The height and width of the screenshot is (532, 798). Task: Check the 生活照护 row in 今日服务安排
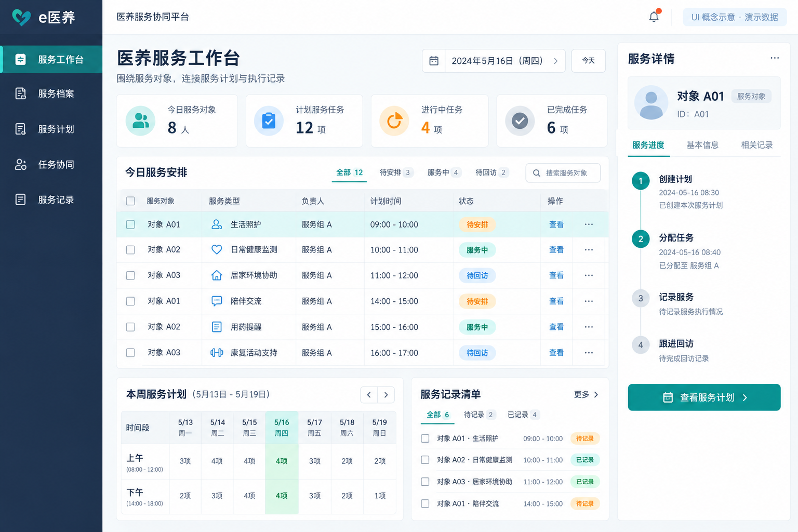coord(130,224)
